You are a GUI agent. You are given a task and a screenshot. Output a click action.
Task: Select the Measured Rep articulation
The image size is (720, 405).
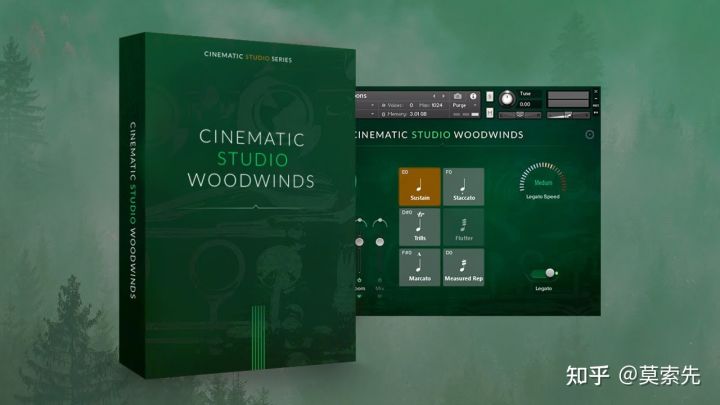[463, 267]
